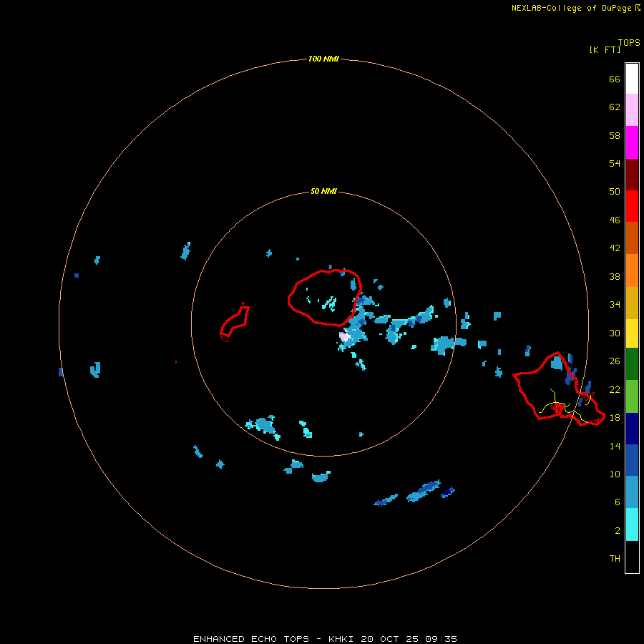Click the Enhanced Echo Tops KHKI title caption

[325, 639]
